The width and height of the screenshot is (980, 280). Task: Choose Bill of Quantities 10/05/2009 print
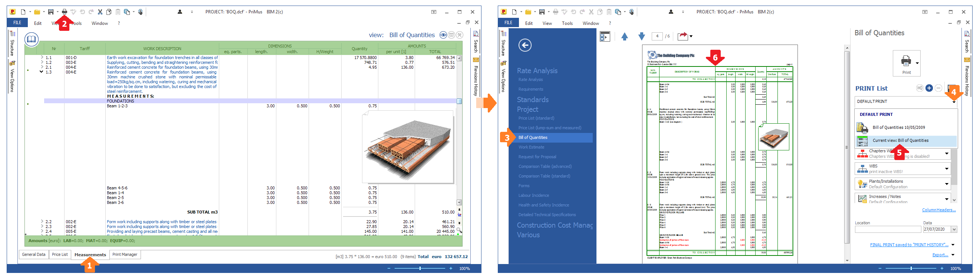coord(906,128)
